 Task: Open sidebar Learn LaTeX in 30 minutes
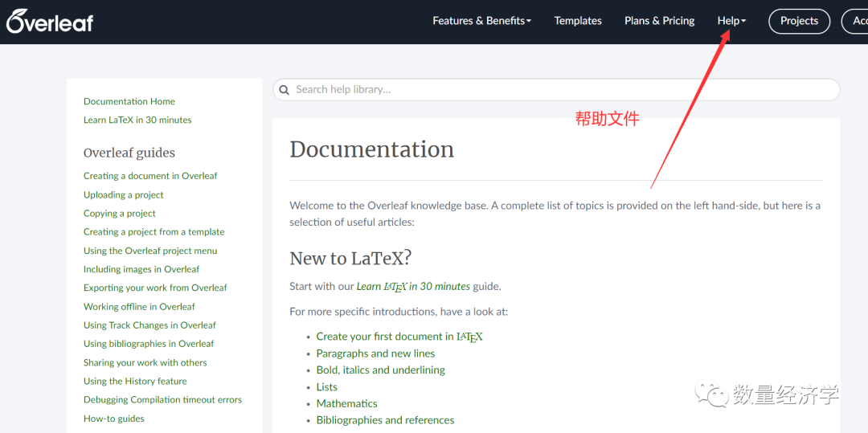137,120
